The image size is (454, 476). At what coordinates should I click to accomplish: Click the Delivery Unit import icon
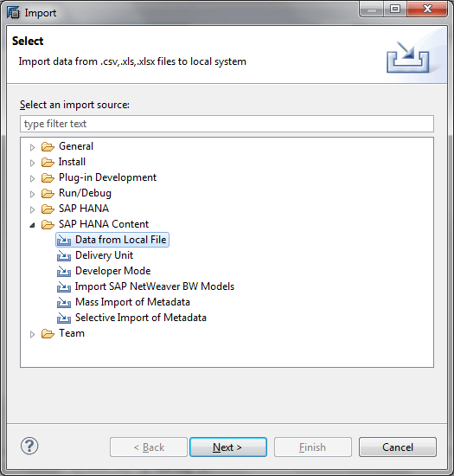(x=64, y=255)
